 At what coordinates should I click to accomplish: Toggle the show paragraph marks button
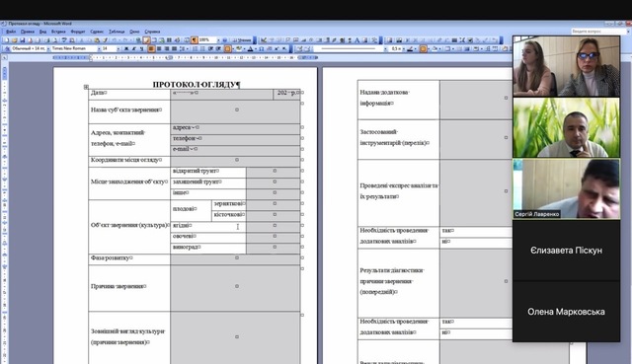coord(195,40)
